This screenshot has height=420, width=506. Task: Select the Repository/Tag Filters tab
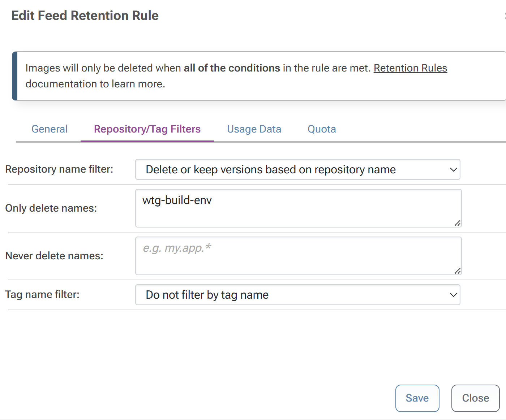pos(147,129)
